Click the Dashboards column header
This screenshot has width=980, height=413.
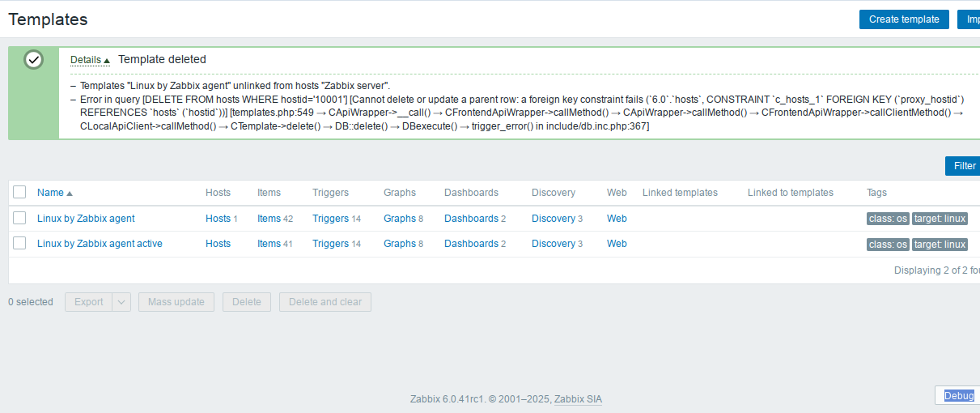(471, 193)
